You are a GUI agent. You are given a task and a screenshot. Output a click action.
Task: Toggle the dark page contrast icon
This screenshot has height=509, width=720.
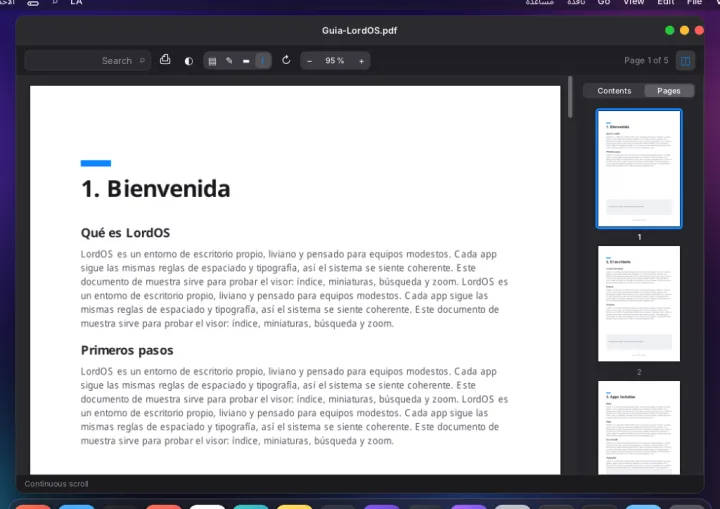point(188,61)
